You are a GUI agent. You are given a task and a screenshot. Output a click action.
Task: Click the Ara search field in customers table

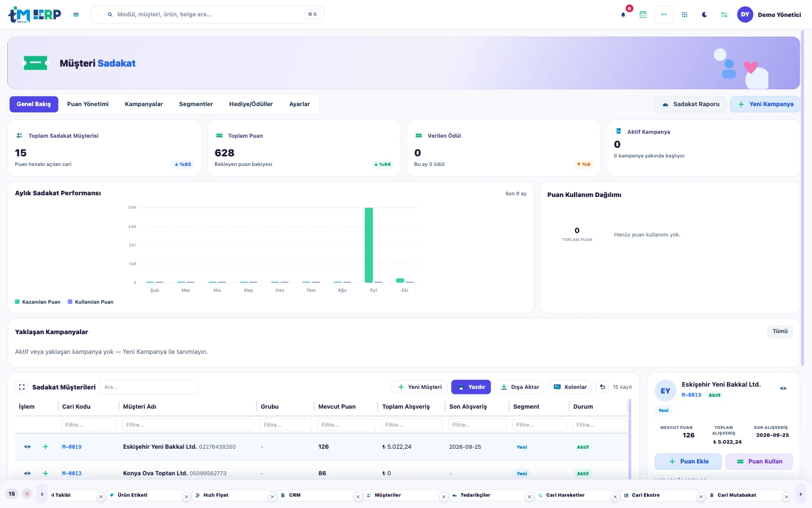[149, 387]
